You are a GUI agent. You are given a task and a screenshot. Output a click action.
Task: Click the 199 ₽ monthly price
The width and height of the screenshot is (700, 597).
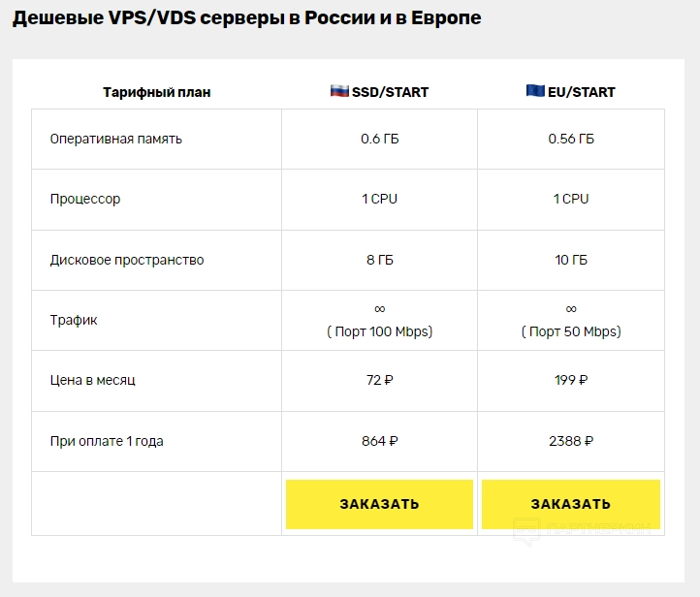[x=570, y=380]
